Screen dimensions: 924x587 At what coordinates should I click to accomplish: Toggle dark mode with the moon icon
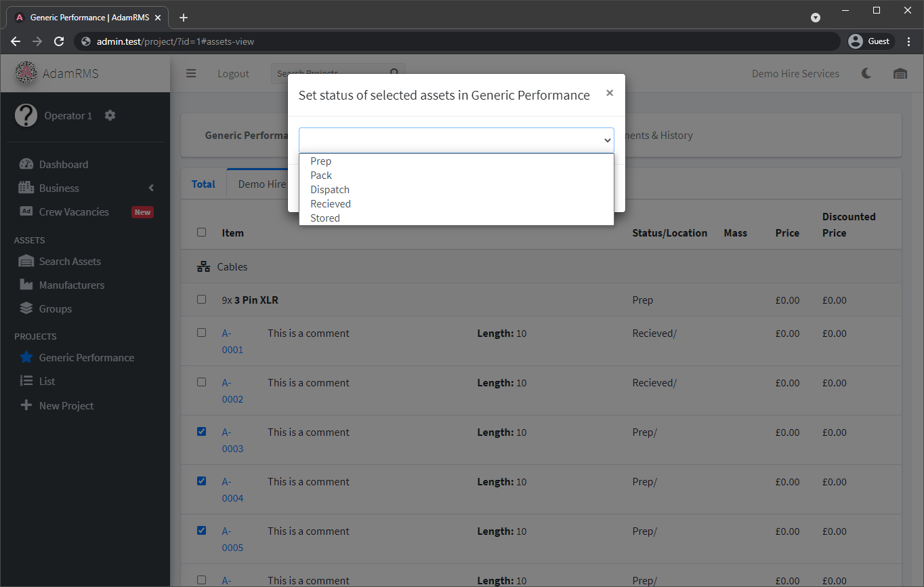tap(866, 73)
